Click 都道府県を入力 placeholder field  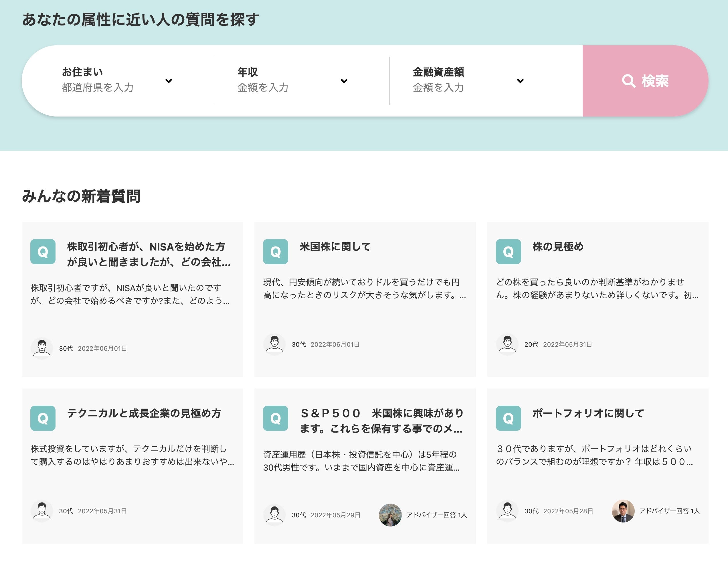pyautogui.click(x=98, y=87)
